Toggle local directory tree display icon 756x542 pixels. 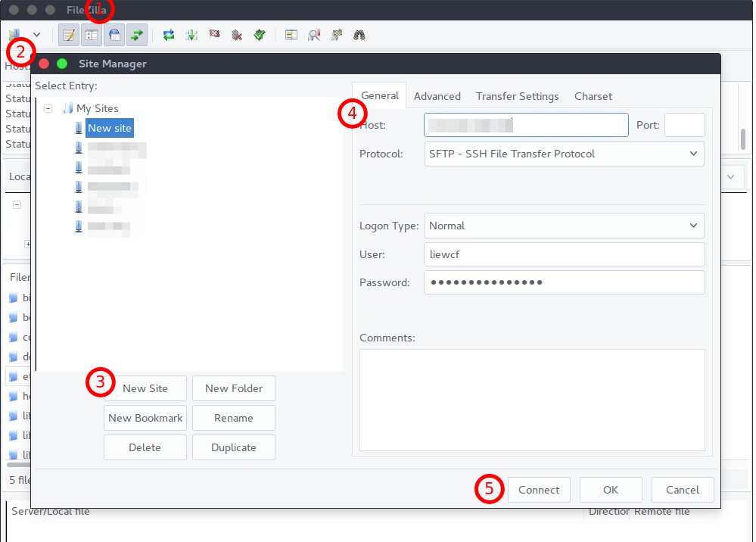(92, 35)
